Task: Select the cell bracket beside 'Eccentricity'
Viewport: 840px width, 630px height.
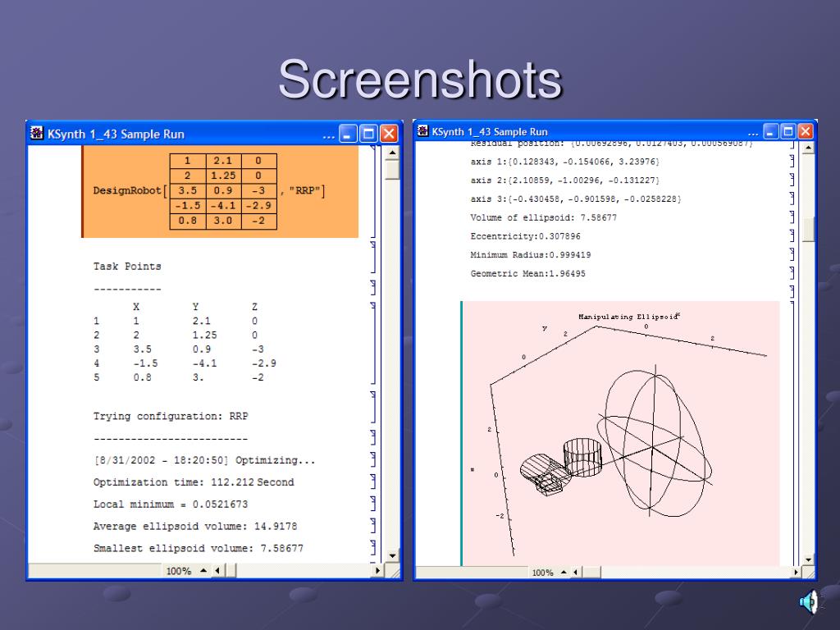Action: tap(792, 235)
